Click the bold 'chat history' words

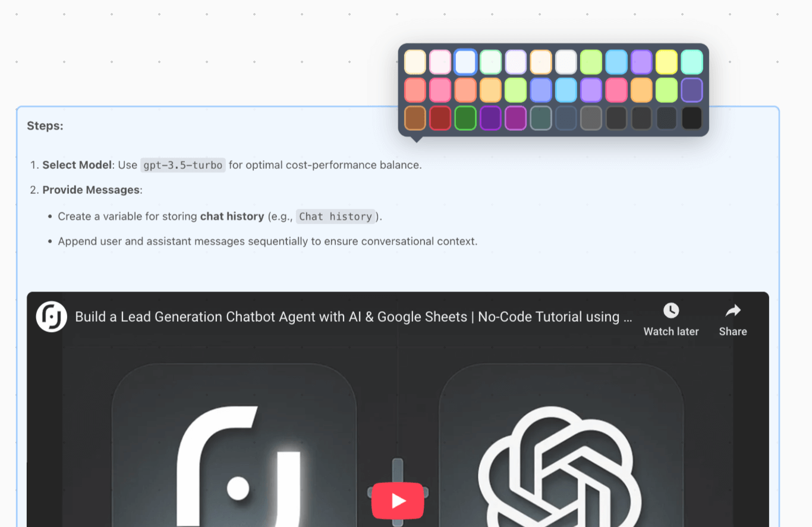[232, 217]
